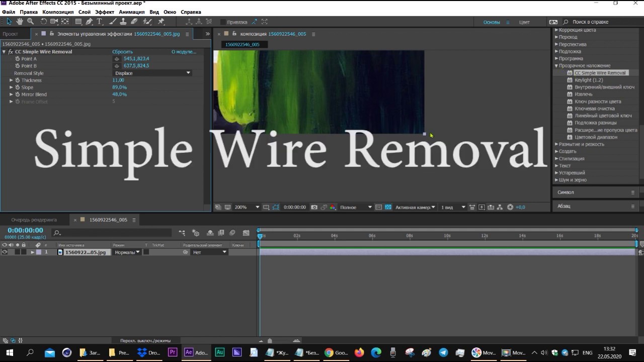Select the Pan Behind anchor point tool
644x362 pixels.
[65, 22]
